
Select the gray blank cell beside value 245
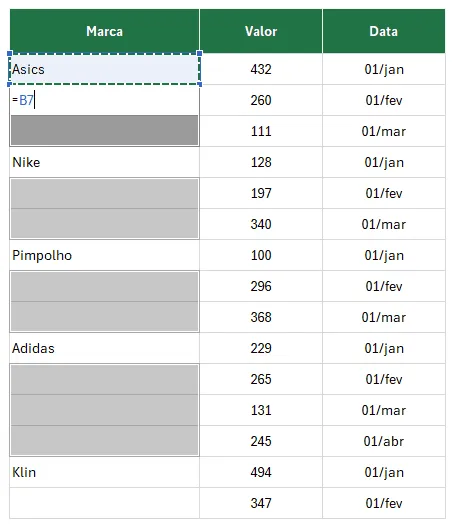click(104, 440)
